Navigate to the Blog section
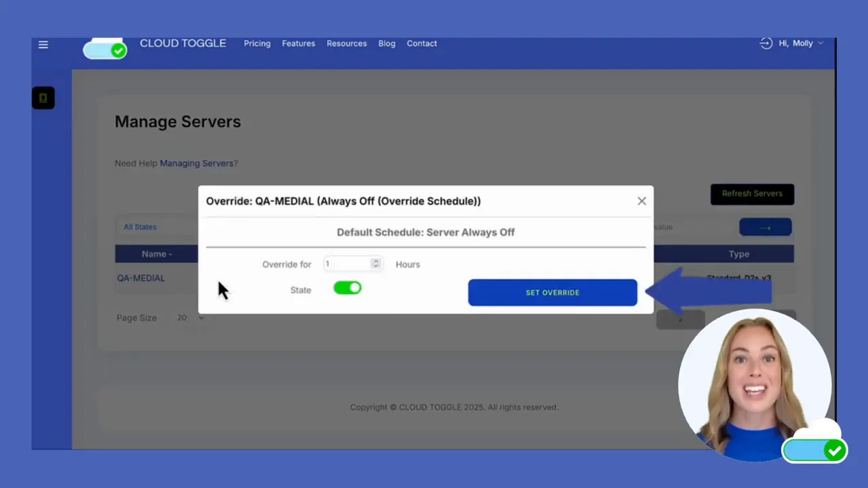Image resolution: width=868 pixels, height=488 pixels. [x=387, y=43]
